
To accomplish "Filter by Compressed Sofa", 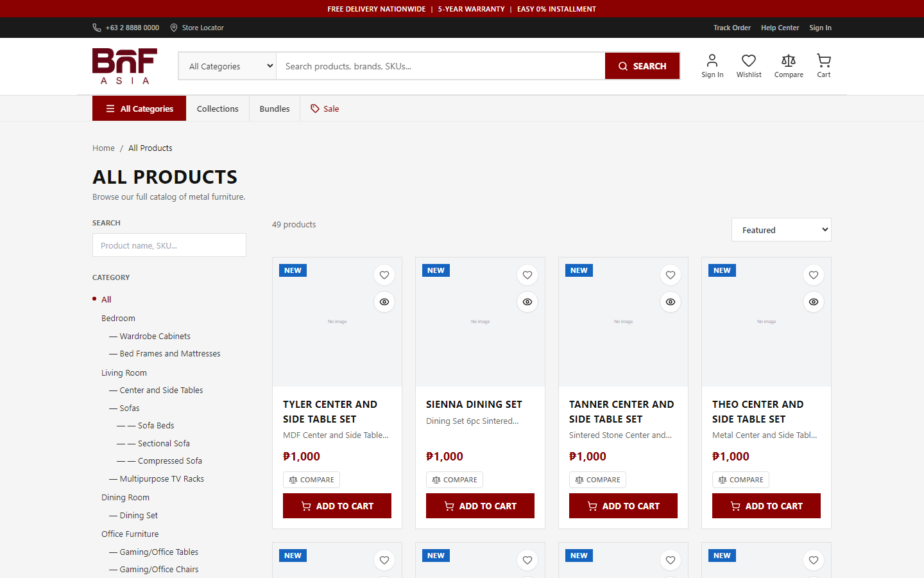I will [160, 460].
